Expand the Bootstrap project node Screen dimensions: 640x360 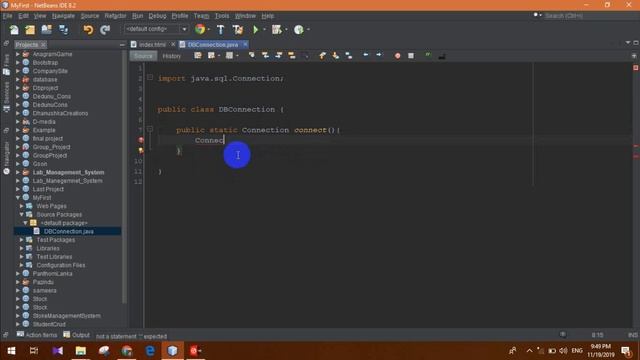(18, 62)
